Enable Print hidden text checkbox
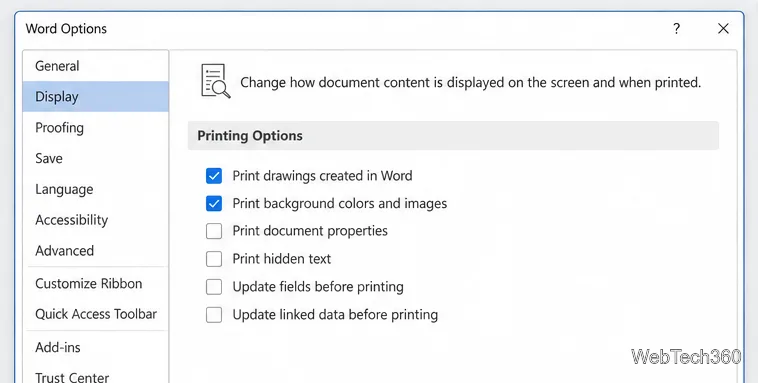Viewport: 758px width, 383px height. [x=214, y=259]
